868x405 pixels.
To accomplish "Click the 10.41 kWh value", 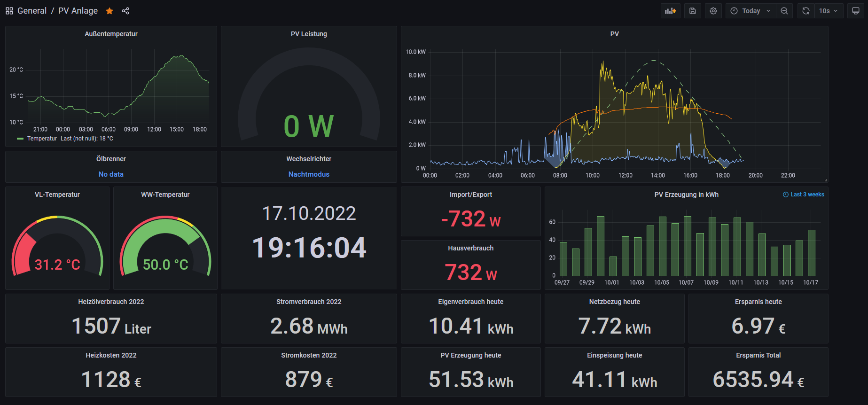I will (471, 326).
